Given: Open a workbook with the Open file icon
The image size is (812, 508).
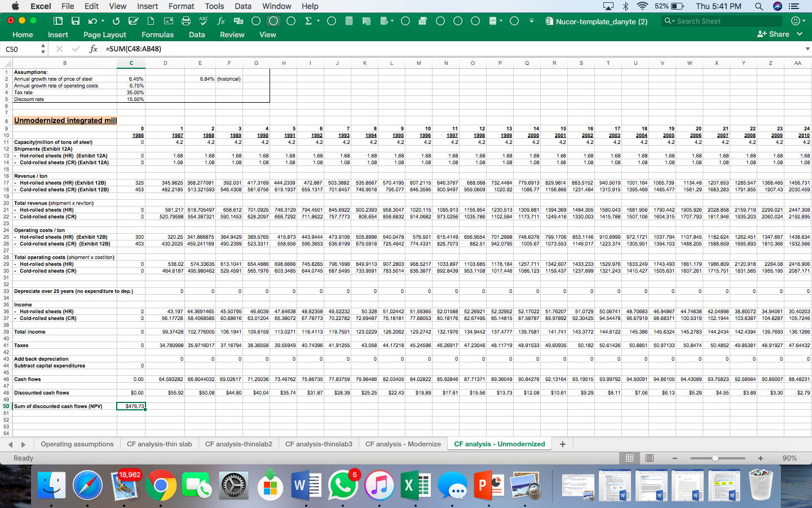Looking at the screenshot, I should 58,20.
